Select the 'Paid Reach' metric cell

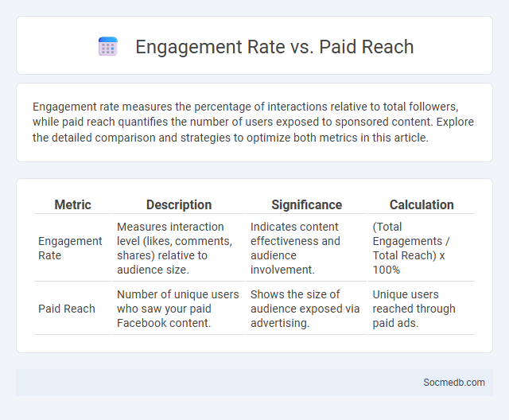tap(72, 309)
